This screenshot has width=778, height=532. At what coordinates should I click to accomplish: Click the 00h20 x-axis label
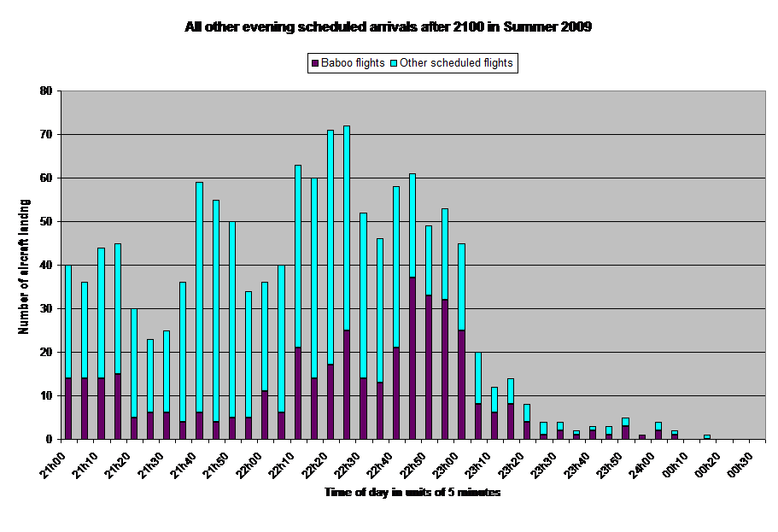click(708, 465)
